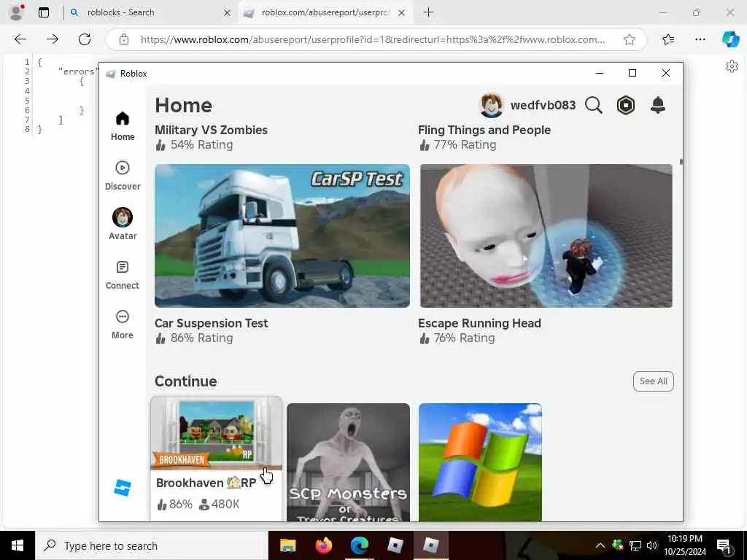Click the site info lock icon in Edge

[x=124, y=39]
